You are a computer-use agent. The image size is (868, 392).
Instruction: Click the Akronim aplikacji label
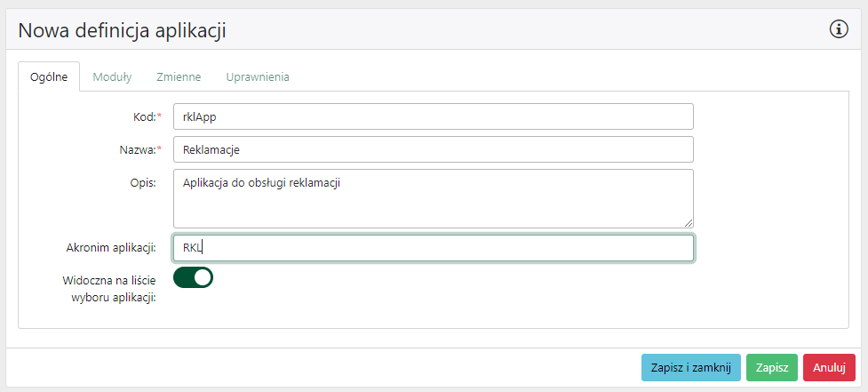(111, 248)
